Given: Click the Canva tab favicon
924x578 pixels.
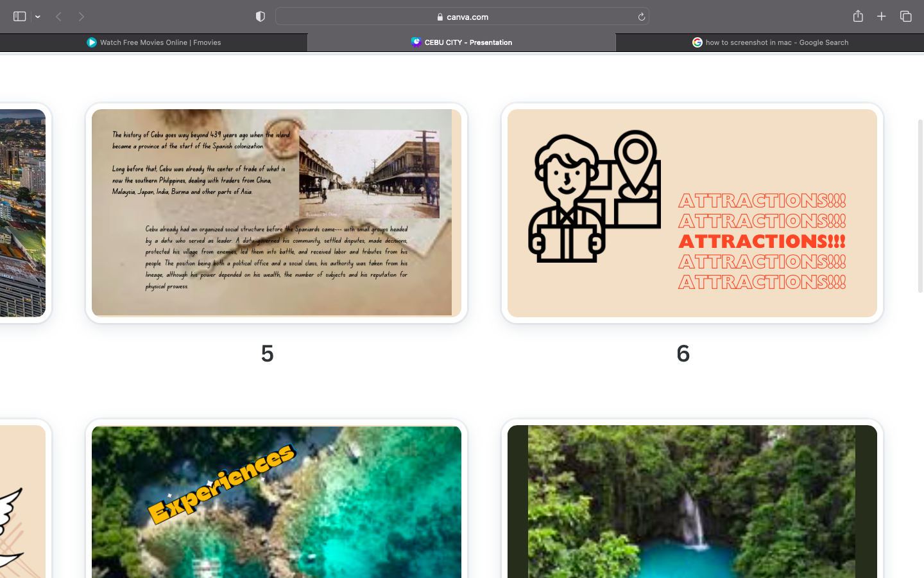Looking at the screenshot, I should [x=416, y=42].
